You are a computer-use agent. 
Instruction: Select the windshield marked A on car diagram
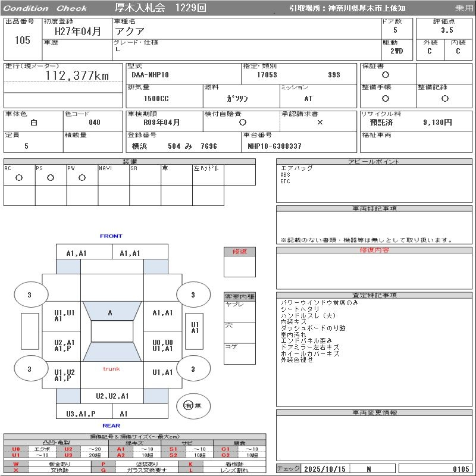(x=111, y=312)
